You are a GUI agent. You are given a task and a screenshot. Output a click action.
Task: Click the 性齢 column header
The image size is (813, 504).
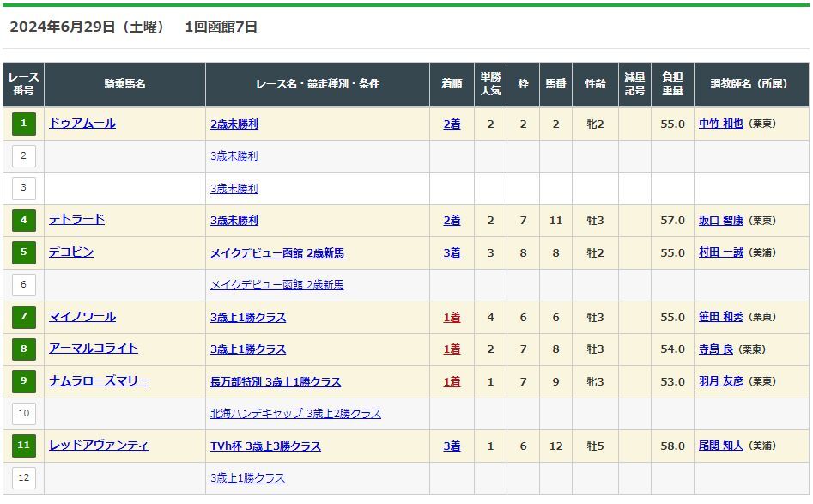(x=595, y=84)
